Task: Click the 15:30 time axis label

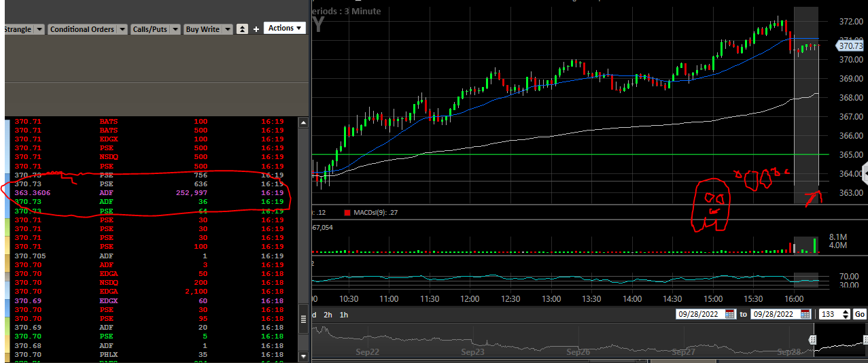Action: click(754, 299)
